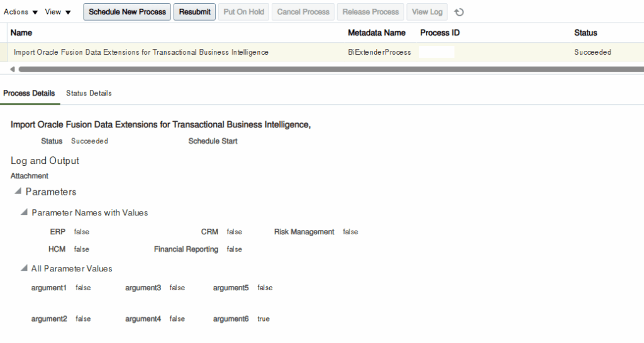This screenshot has width=644, height=343.
Task: Collapse the All Parameter Values section
Action: (25, 268)
